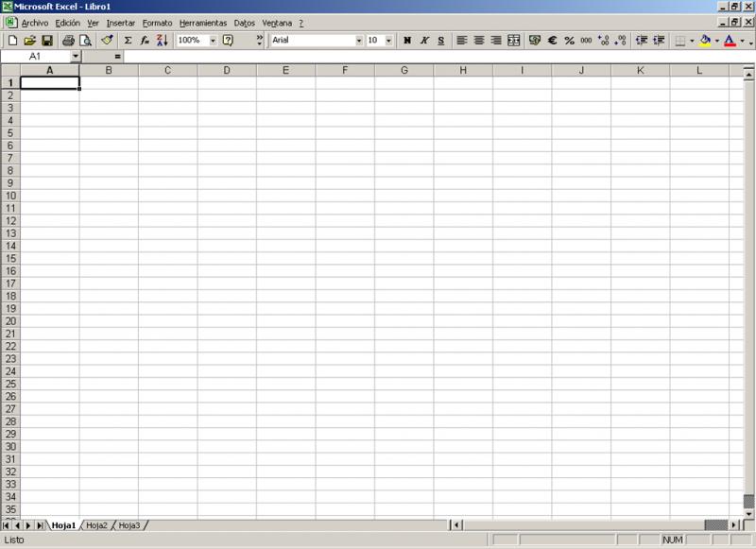The image size is (756, 549).
Task: Open the Font Color dropdown arrow
Action: pos(743,41)
